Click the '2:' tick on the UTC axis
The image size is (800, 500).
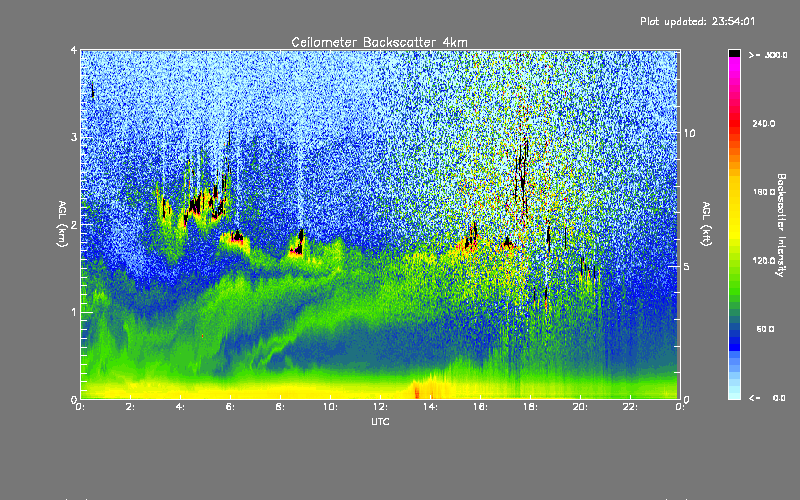pos(131,407)
